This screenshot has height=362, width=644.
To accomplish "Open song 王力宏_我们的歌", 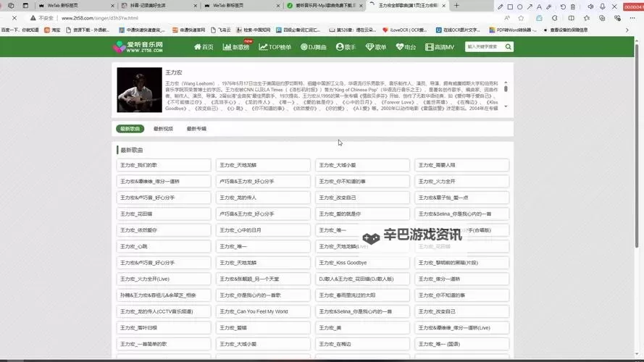I will [x=164, y=165].
